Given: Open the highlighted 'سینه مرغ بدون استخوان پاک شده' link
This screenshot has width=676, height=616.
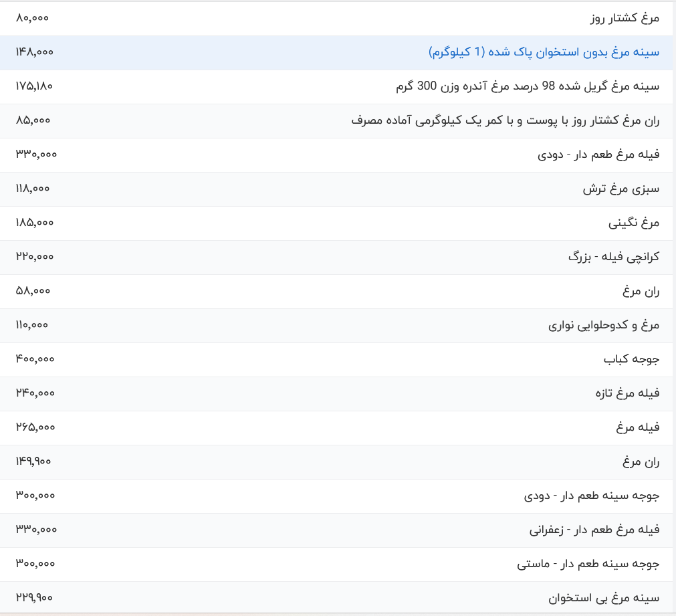Looking at the screenshot, I should 543,52.
